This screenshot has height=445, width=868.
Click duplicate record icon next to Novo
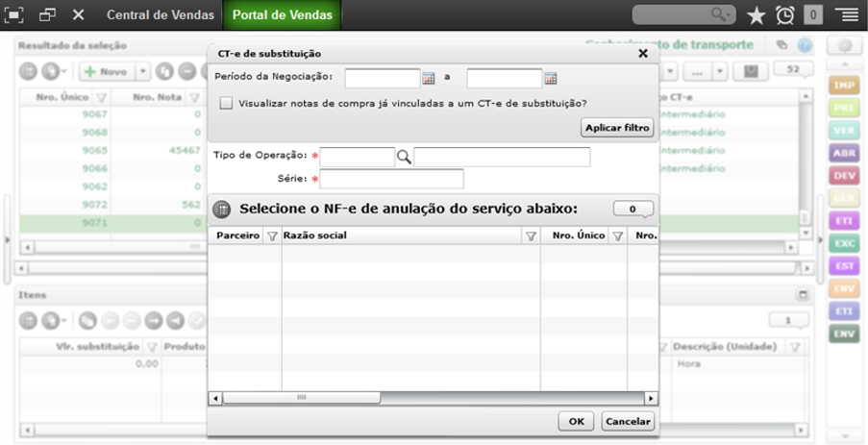(164, 71)
